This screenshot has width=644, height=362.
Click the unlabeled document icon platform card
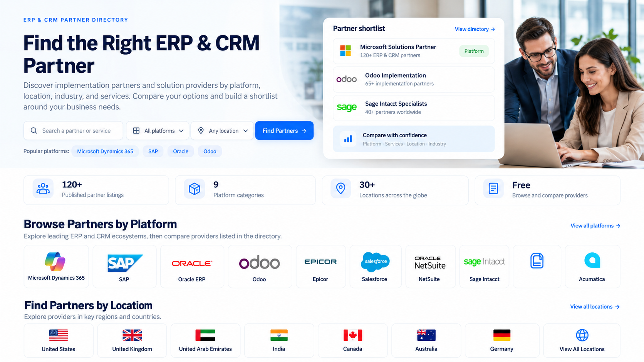pyautogui.click(x=537, y=267)
